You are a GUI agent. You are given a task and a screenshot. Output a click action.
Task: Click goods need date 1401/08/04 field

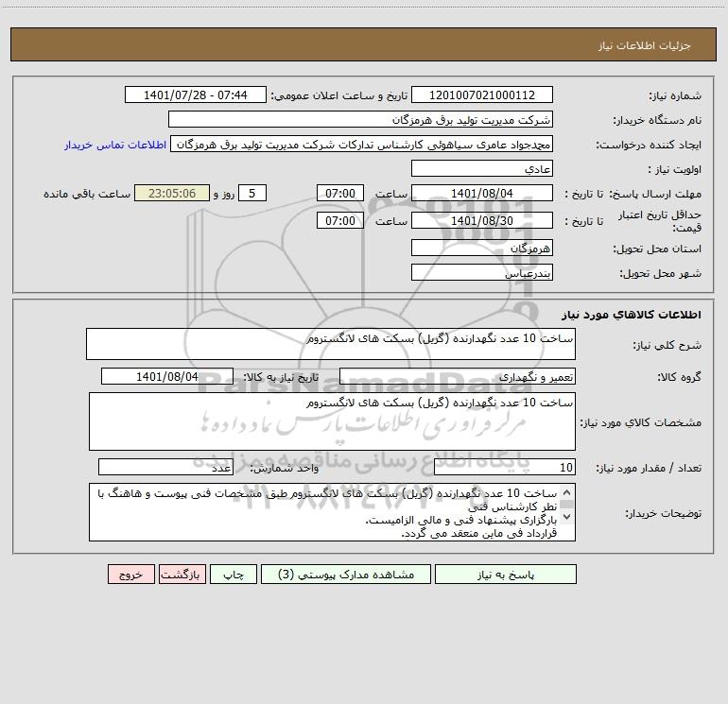click(x=167, y=376)
